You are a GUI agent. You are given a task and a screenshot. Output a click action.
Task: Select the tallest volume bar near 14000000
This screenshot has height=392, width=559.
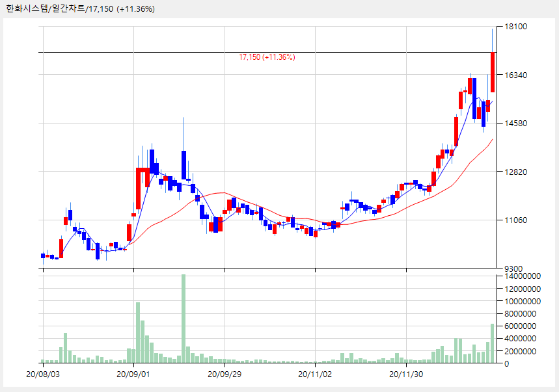click(184, 319)
